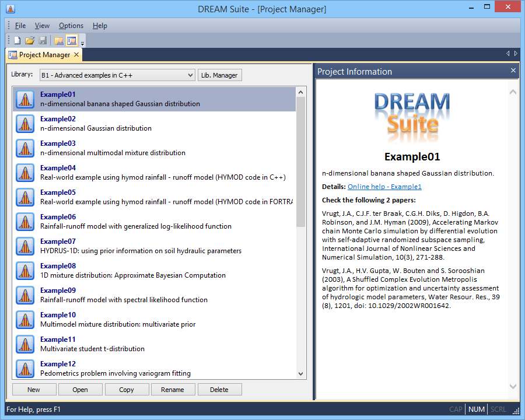Click 'Pedometrics problem involving variogram fitting' text

pos(116,373)
